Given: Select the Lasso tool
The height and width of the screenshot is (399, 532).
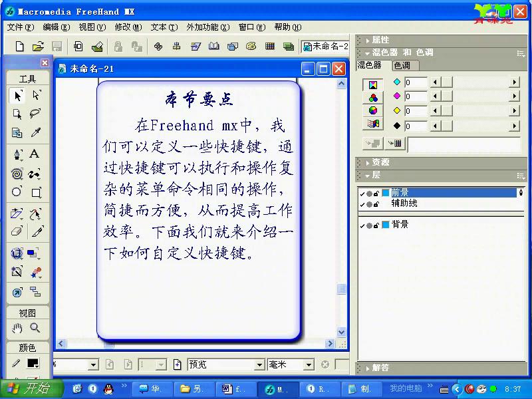Looking at the screenshot, I should [x=35, y=114].
